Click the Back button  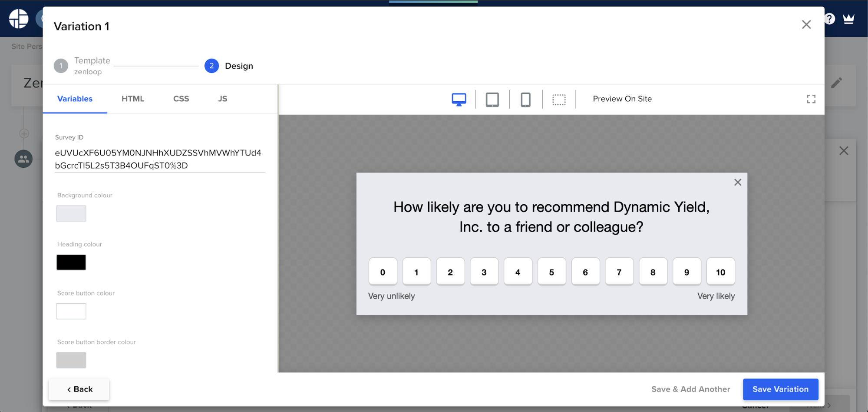79,389
